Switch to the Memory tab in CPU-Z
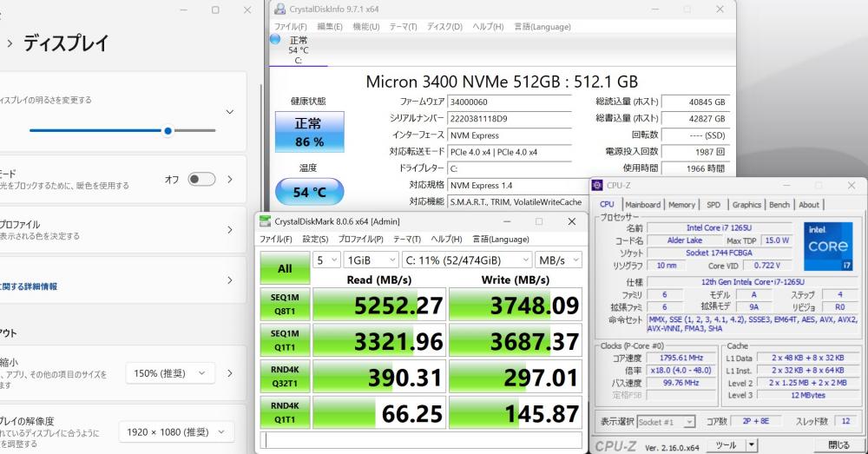Image resolution: width=868 pixels, height=454 pixels. click(681, 204)
